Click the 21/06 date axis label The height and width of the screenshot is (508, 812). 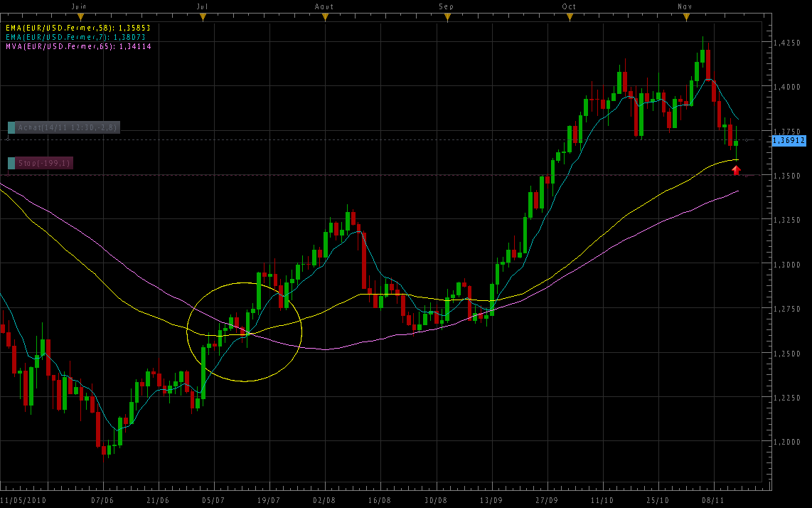[158, 501]
